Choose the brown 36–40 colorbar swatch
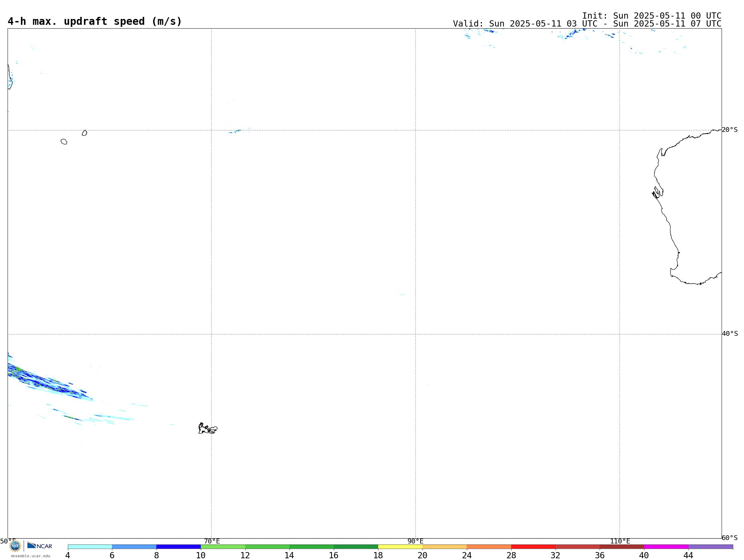 [x=622, y=547]
